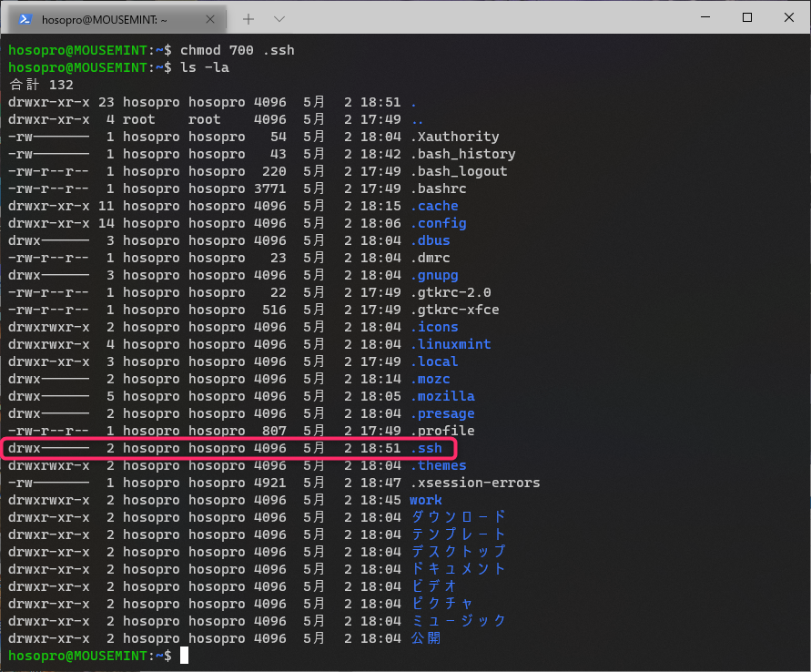Select the hosopro@MOUSEMINT tab

click(x=116, y=20)
